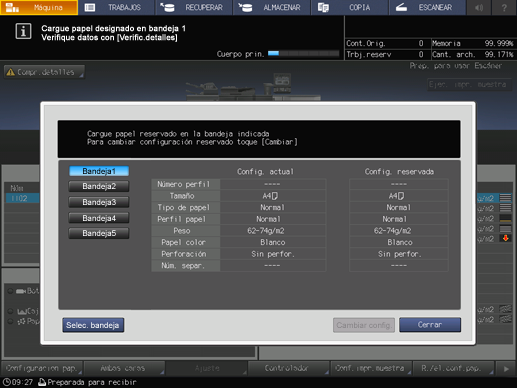Image resolution: width=517 pixels, height=388 pixels.
Task: Close the dialog with Cerrar
Action: (430, 325)
